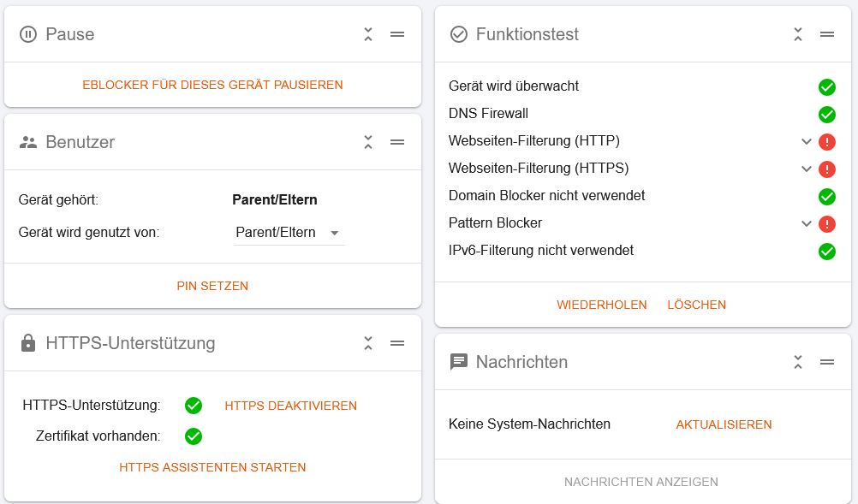Expand the Pattern Blocker details chevron
This screenshot has height=504, width=858.
(x=806, y=223)
